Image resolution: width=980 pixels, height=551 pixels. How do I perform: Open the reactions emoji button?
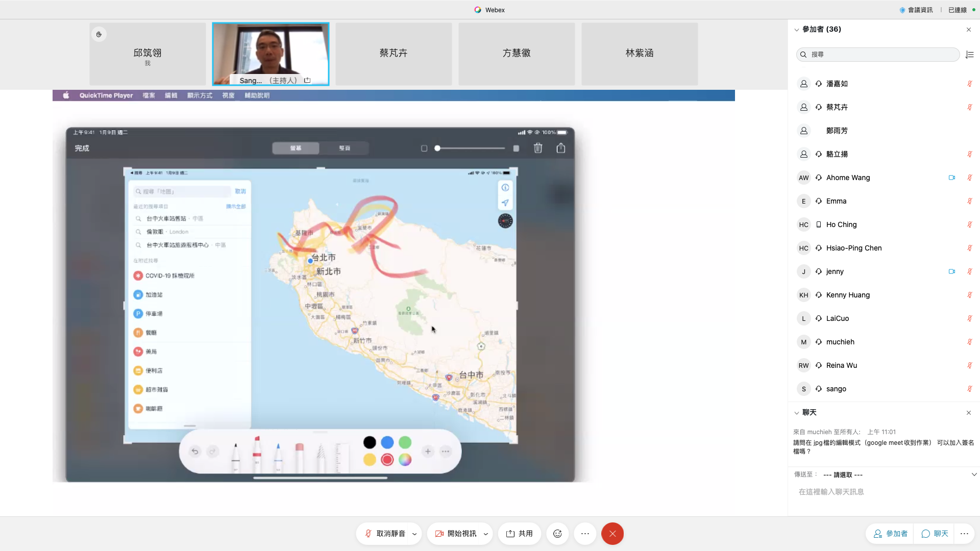point(557,534)
